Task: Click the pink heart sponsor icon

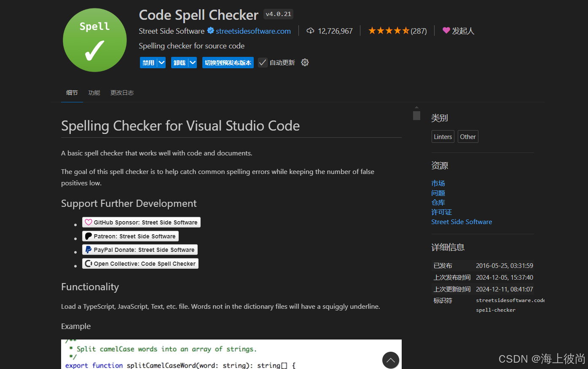Action: coord(446,30)
